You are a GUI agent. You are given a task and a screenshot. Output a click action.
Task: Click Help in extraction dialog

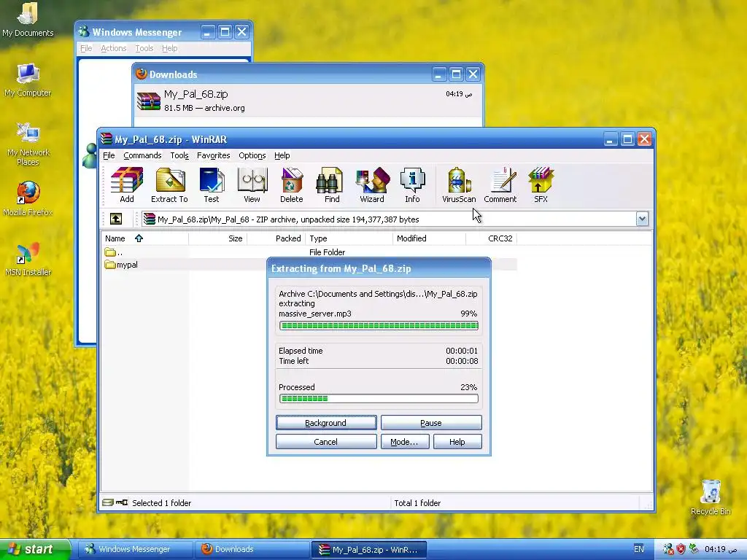point(457,442)
